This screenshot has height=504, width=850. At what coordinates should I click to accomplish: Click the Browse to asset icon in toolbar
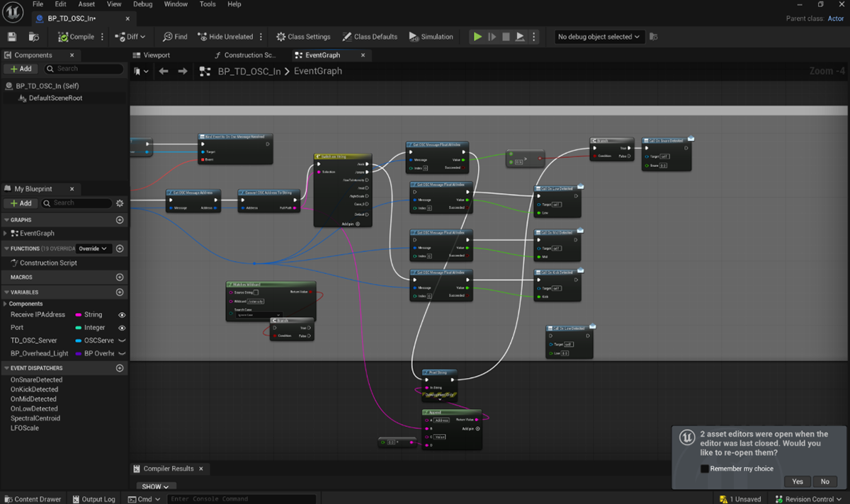33,37
